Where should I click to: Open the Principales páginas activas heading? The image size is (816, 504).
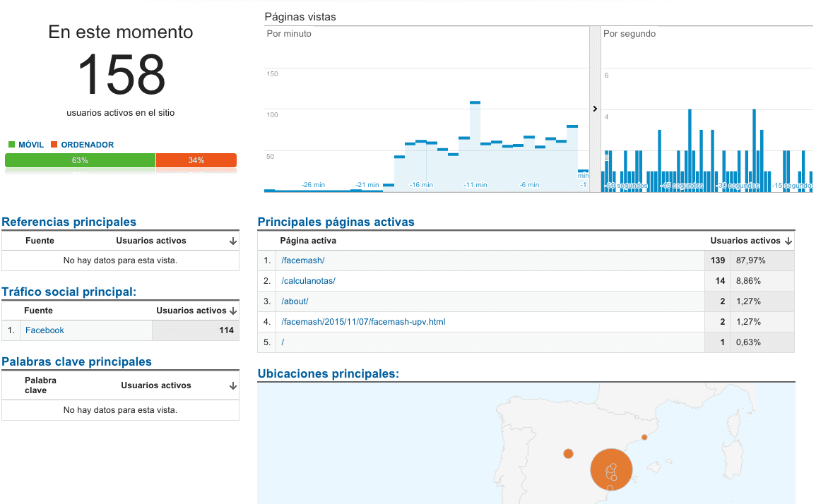click(336, 222)
